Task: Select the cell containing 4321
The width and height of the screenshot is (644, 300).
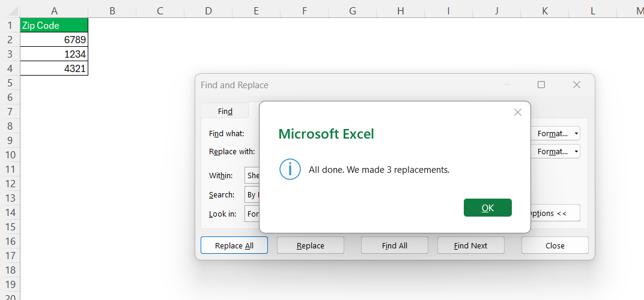Action: tap(54, 68)
